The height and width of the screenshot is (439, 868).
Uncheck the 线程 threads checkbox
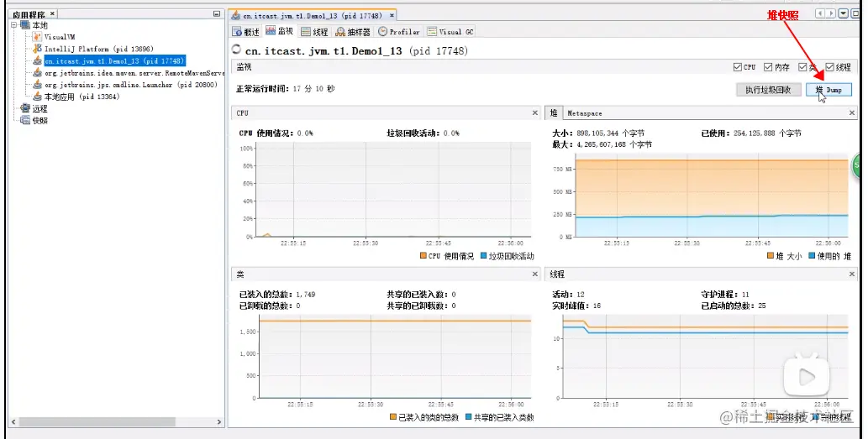coord(829,67)
